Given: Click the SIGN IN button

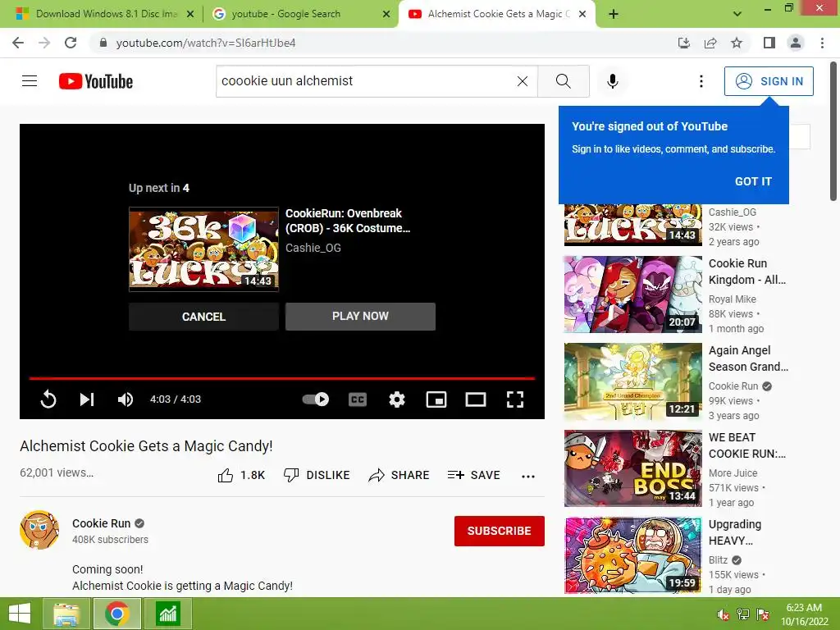Looking at the screenshot, I should (x=769, y=81).
